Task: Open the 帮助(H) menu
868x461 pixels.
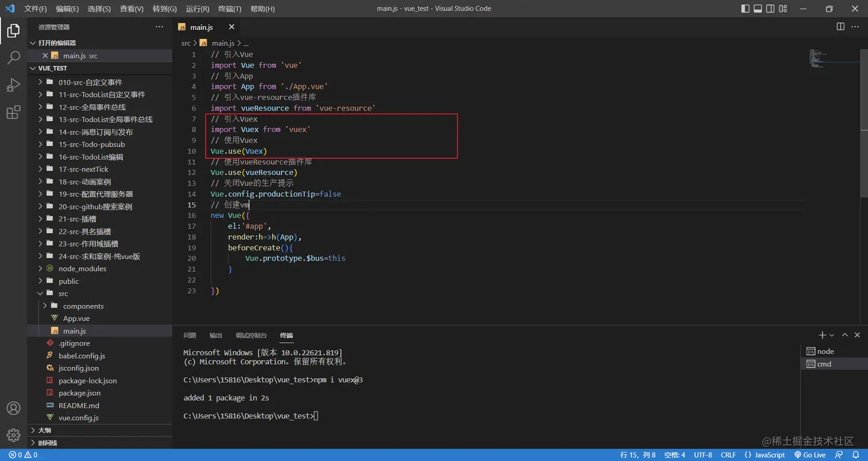Action: point(263,9)
